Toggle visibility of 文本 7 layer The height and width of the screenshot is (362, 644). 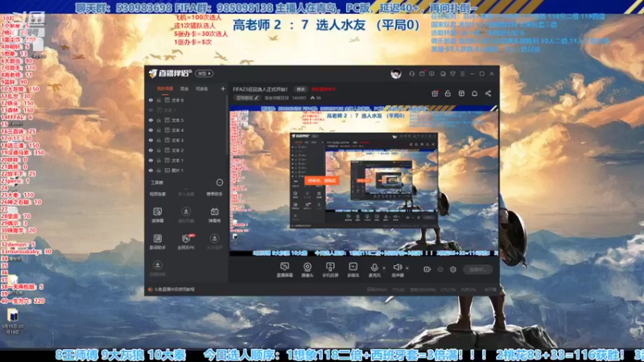(x=151, y=110)
